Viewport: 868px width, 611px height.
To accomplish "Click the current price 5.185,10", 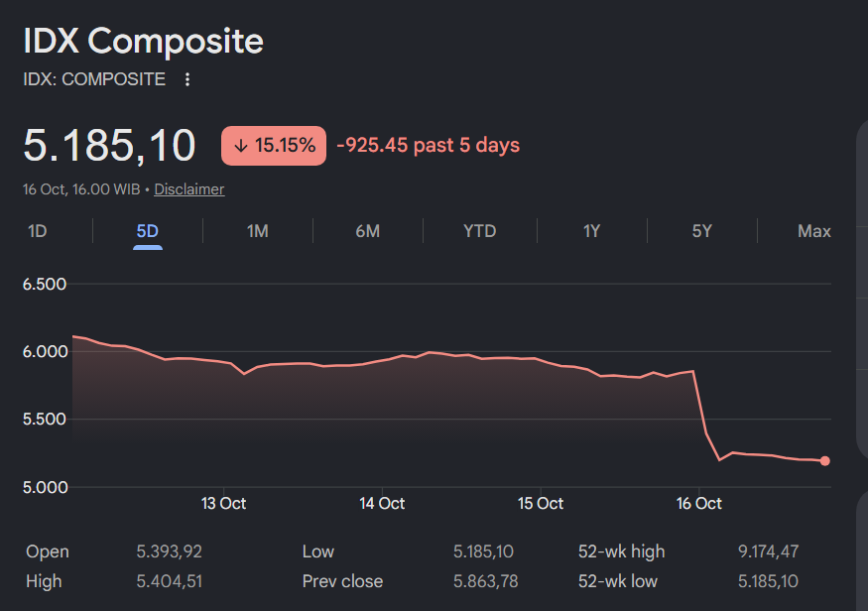I will click(109, 146).
